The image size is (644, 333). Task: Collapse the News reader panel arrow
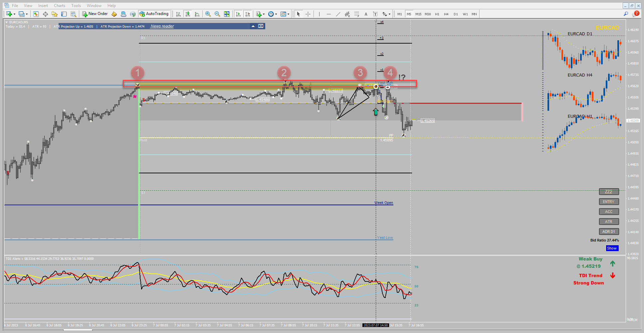[253, 26]
